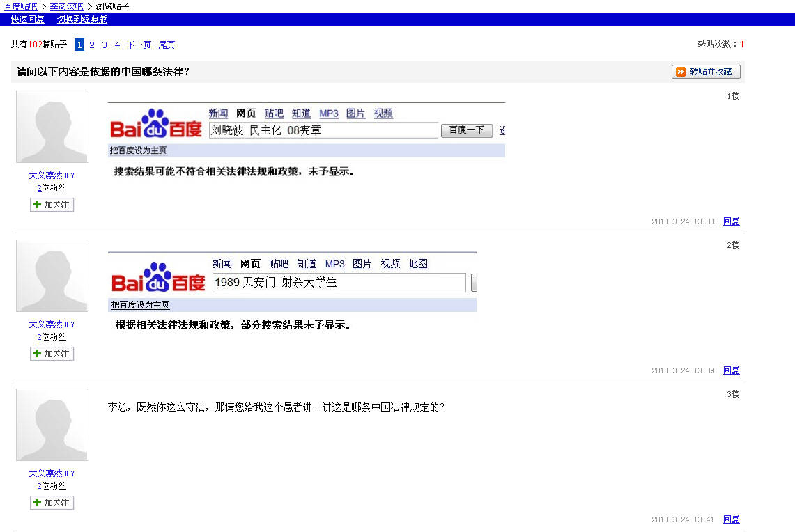This screenshot has width=795, height=532.
Task: Go to page 2 of the thread
Action: point(92,45)
